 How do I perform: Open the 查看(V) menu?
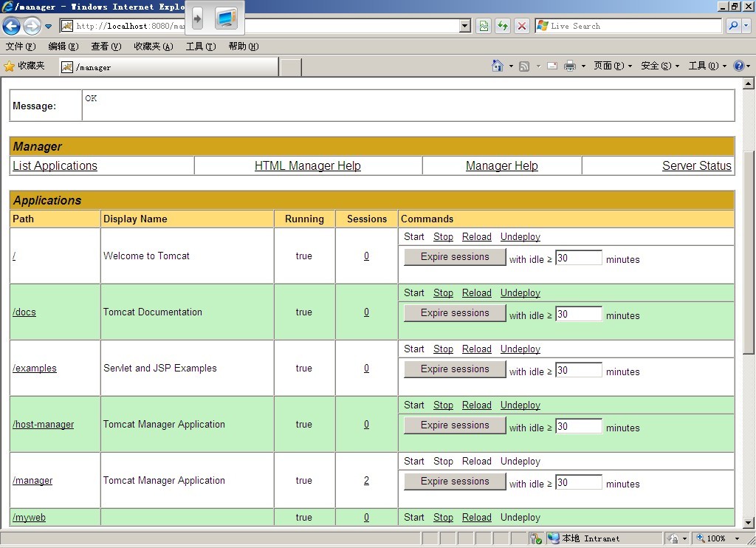tap(106, 47)
